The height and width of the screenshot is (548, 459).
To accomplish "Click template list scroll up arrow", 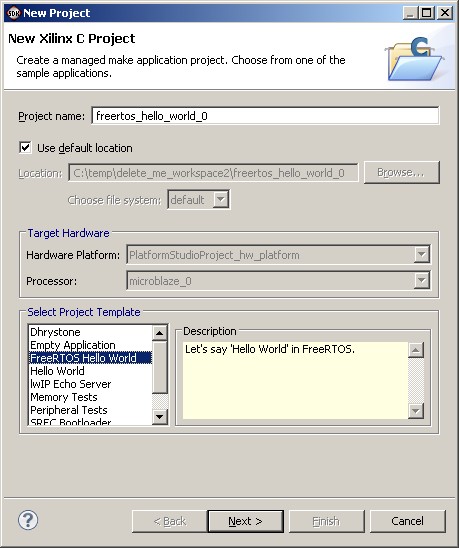I will (x=160, y=333).
